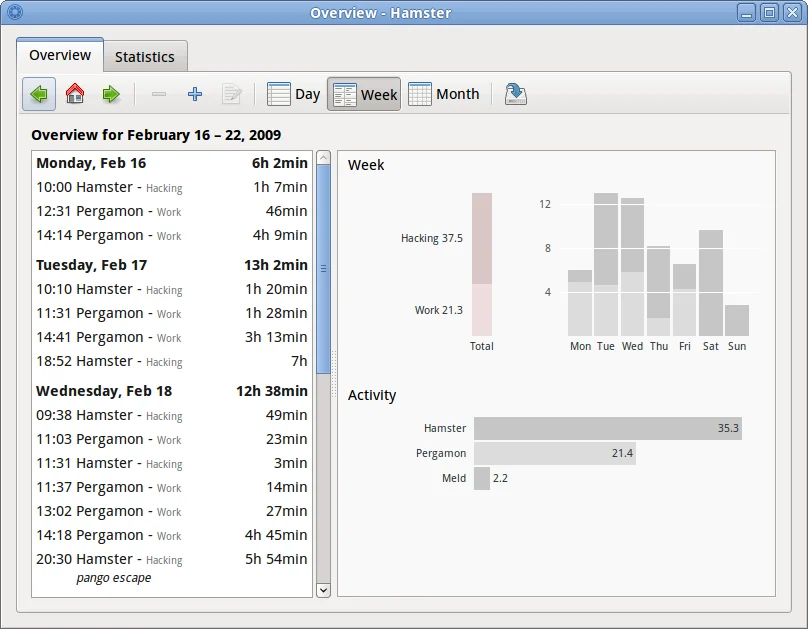
Task: Switch to Month view
Action: pyautogui.click(x=444, y=93)
